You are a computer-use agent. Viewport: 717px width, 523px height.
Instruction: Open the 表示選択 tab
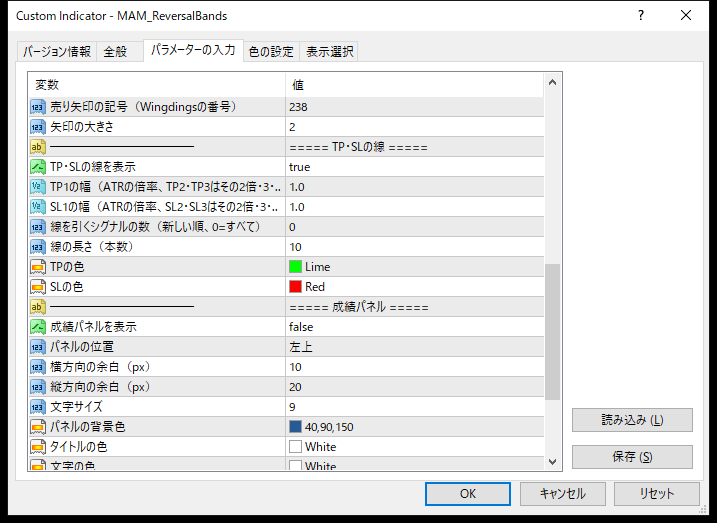329,52
